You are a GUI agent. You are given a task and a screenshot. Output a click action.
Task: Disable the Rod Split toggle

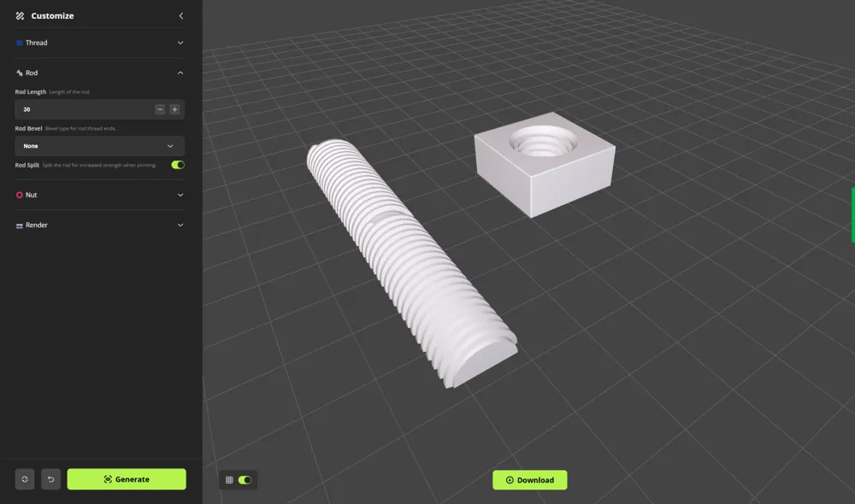coord(177,164)
